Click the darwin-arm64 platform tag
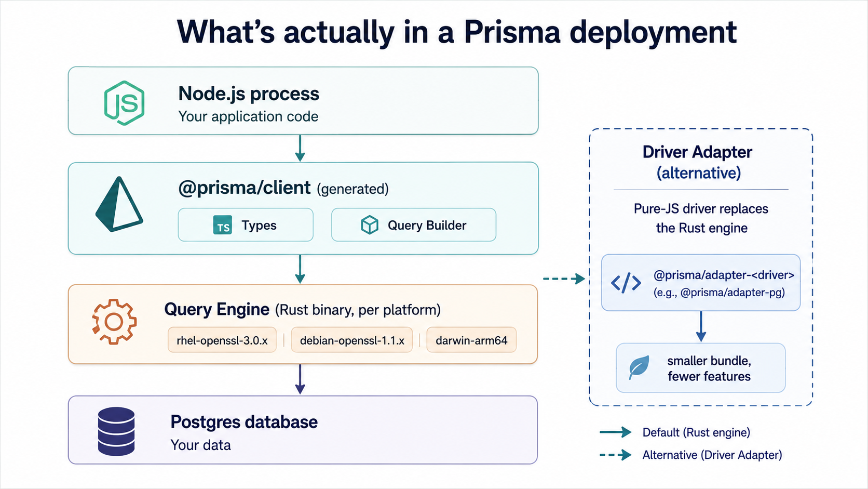 point(471,340)
